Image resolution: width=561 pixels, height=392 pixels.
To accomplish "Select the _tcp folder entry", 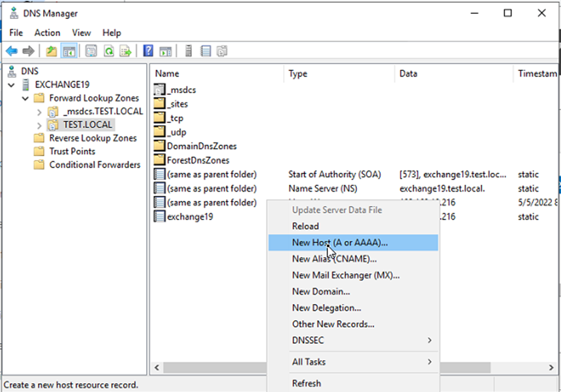I will click(169, 118).
